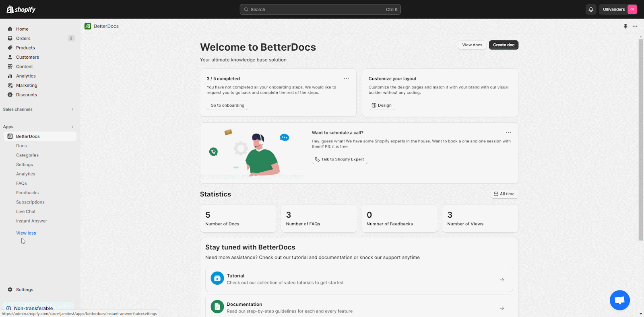
Task: Click the Design button
Action: [x=382, y=105]
